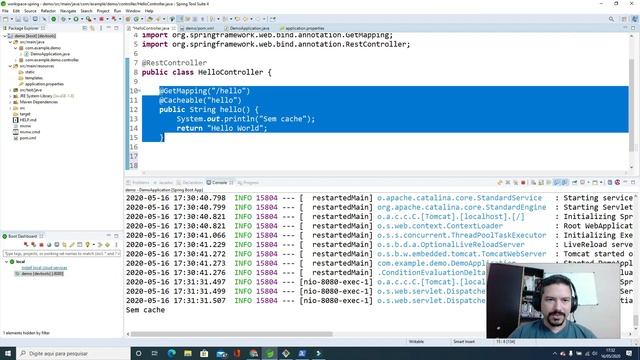Click the red Terminate console icon
The image size is (640, 360).
coord(523,182)
